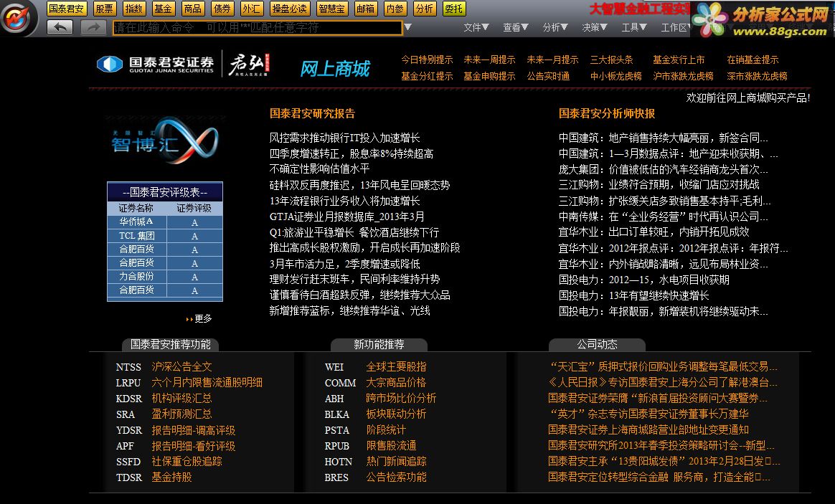Open 上海商城路营业部地址变更通知

coord(648,430)
